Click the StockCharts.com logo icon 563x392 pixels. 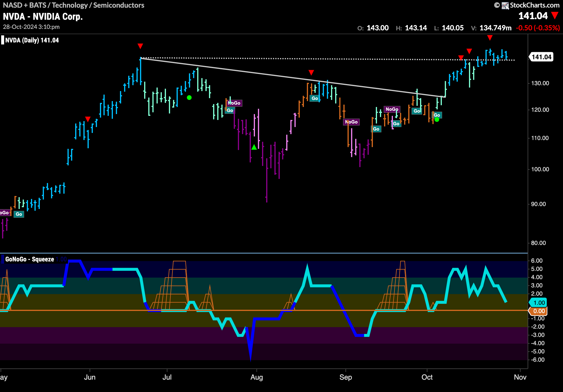coord(505,5)
